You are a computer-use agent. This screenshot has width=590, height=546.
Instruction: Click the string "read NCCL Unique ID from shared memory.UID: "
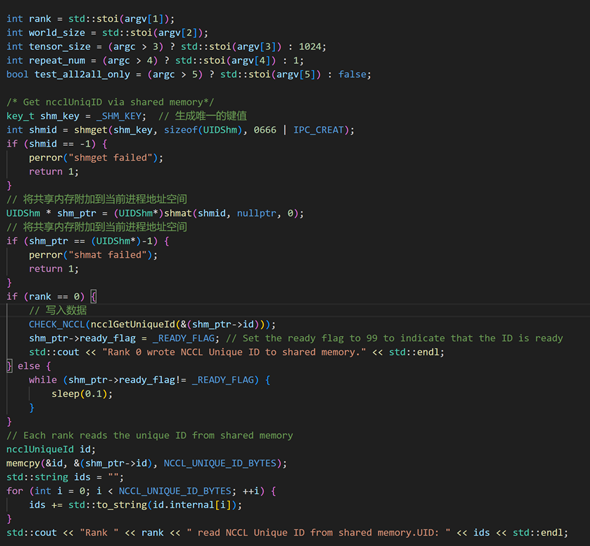click(318, 533)
